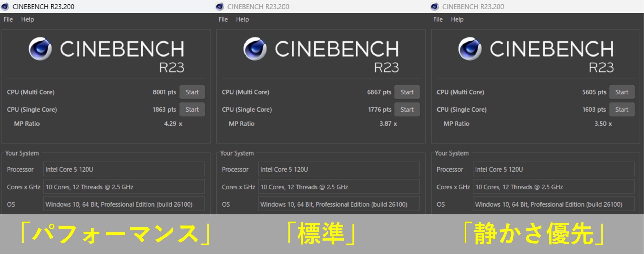This screenshot has width=644, height=254.
Task: Click OS field in the 5605 pts window
Action: click(554, 204)
